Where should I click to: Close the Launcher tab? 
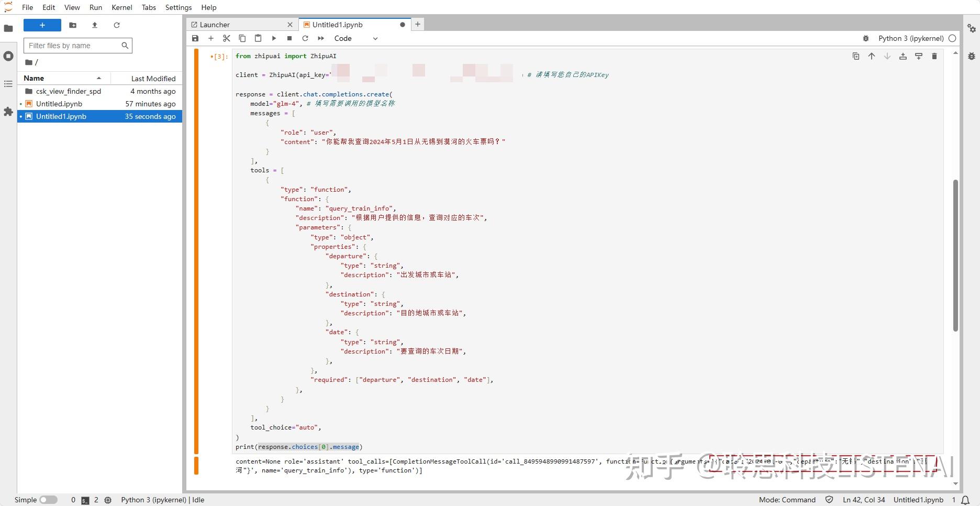pyautogui.click(x=290, y=25)
